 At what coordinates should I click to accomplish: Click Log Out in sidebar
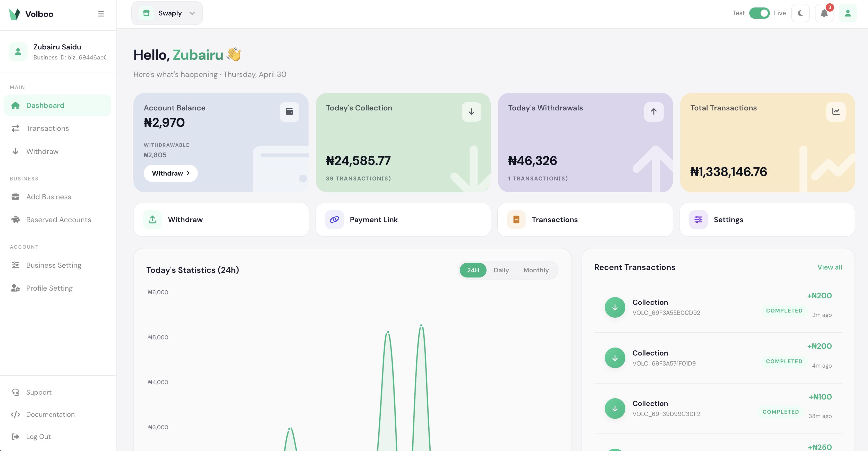[57, 437]
